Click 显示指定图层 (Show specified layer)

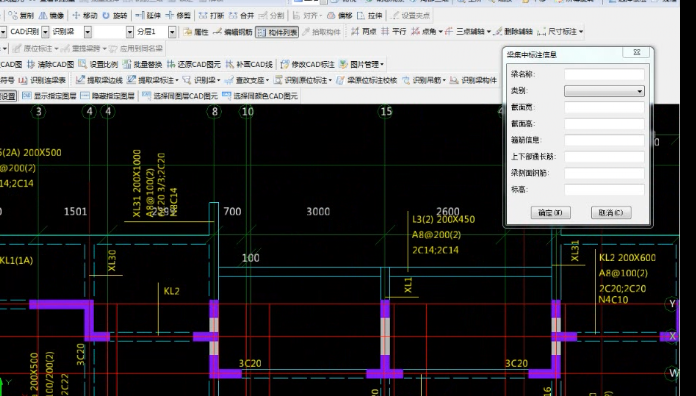coord(49,96)
